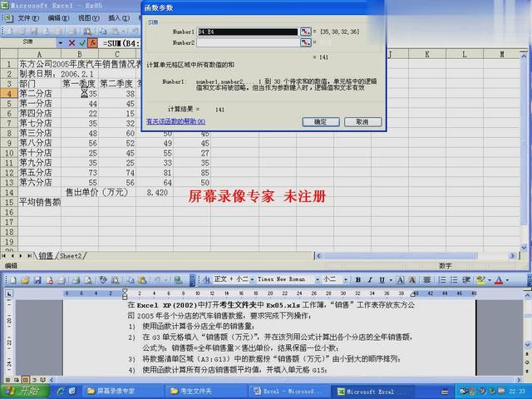
Task: Open the Font color dropdown arrow
Action: click(x=507, y=280)
